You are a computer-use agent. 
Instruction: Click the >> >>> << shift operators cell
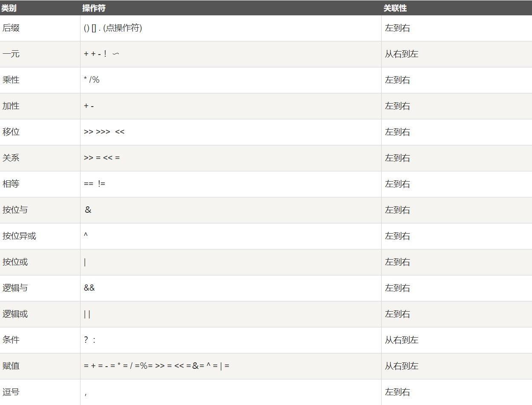click(231, 132)
